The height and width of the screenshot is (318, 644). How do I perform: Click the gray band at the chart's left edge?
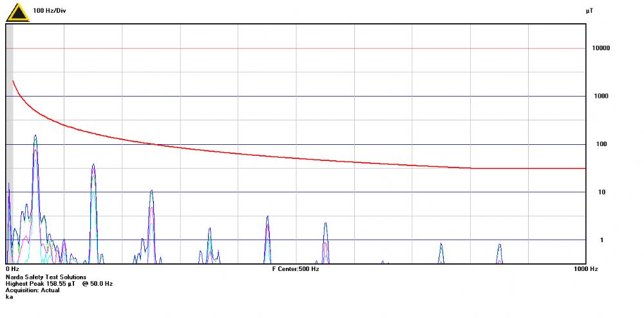10,144
